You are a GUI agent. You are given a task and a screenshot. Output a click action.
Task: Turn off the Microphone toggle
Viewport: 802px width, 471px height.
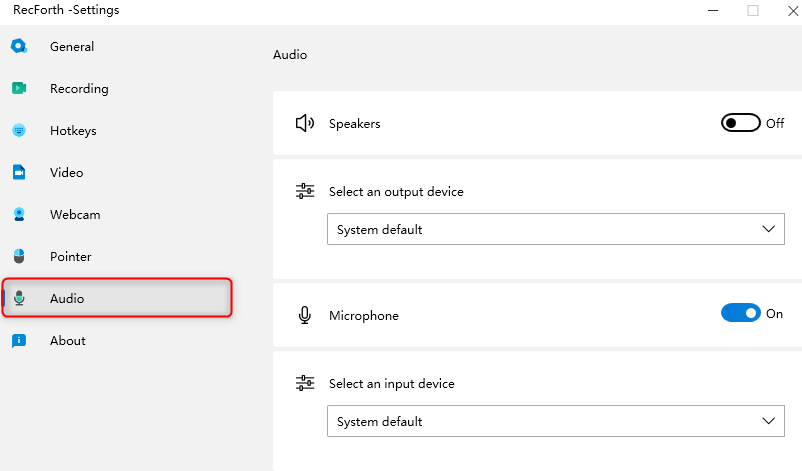tap(741, 313)
